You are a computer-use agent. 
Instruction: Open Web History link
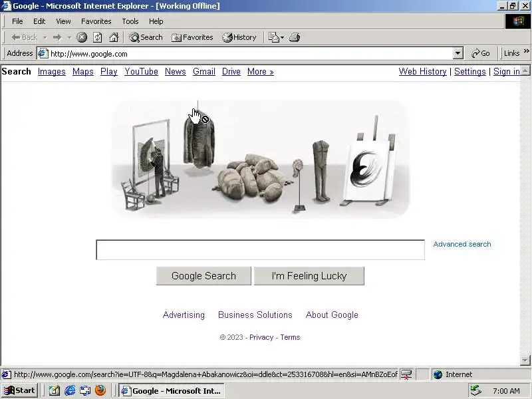[x=422, y=72]
